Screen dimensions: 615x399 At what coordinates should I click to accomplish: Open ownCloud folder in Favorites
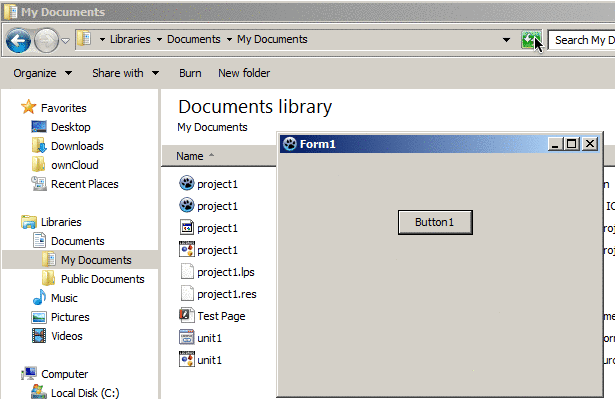[75, 165]
